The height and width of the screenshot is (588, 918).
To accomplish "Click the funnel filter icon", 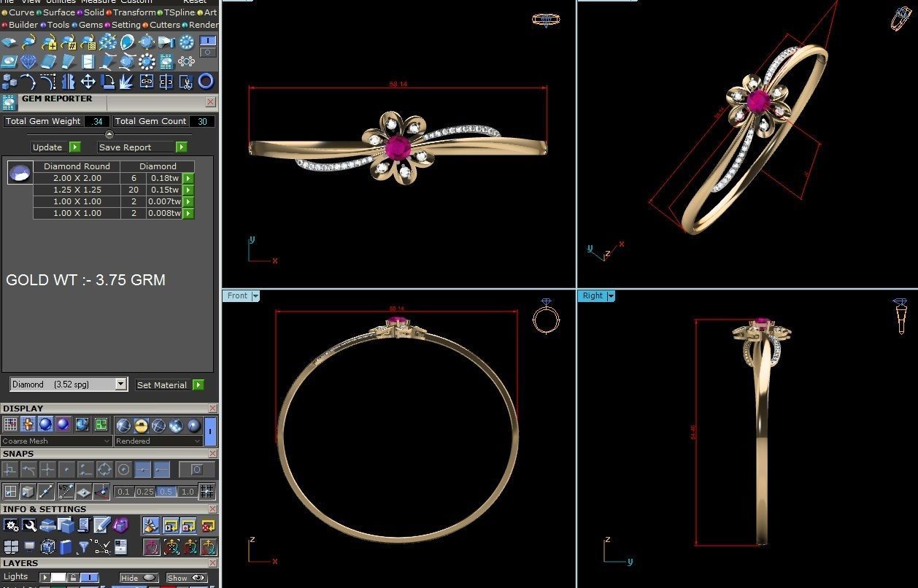I will pos(83,546).
